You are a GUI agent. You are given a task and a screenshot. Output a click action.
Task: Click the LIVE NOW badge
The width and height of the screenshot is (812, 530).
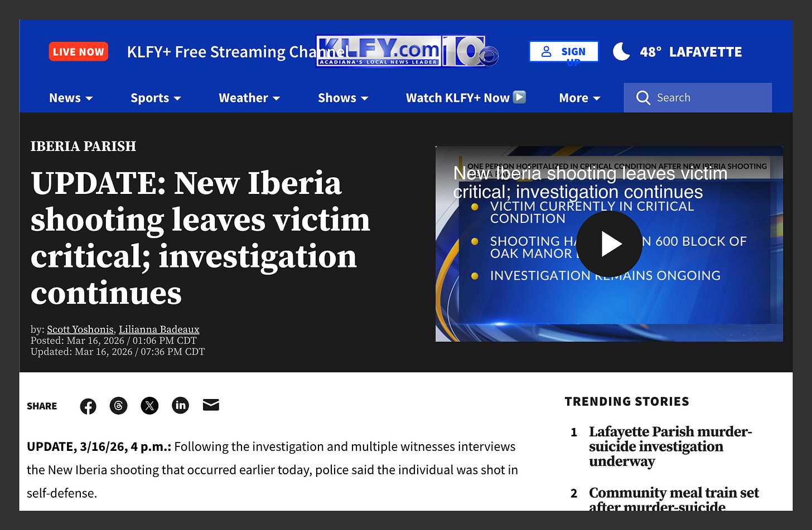(x=79, y=52)
